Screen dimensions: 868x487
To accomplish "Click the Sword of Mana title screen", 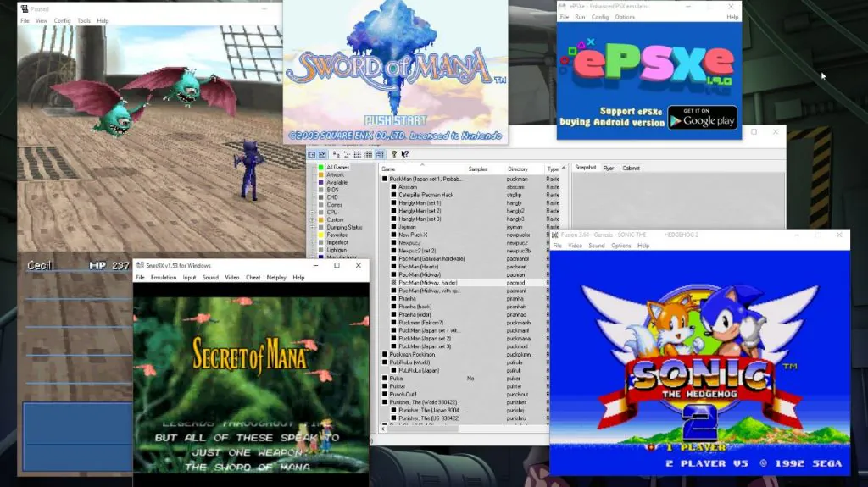I will point(395,72).
